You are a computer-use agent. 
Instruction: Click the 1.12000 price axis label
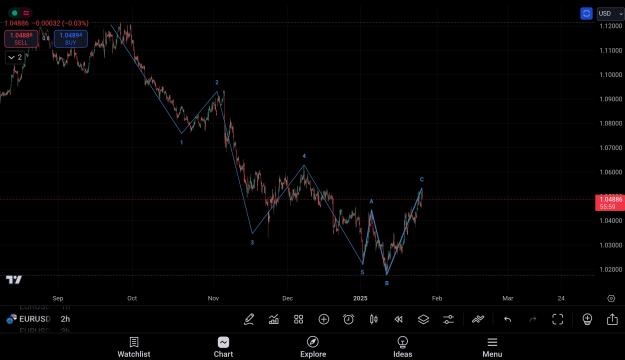point(611,26)
